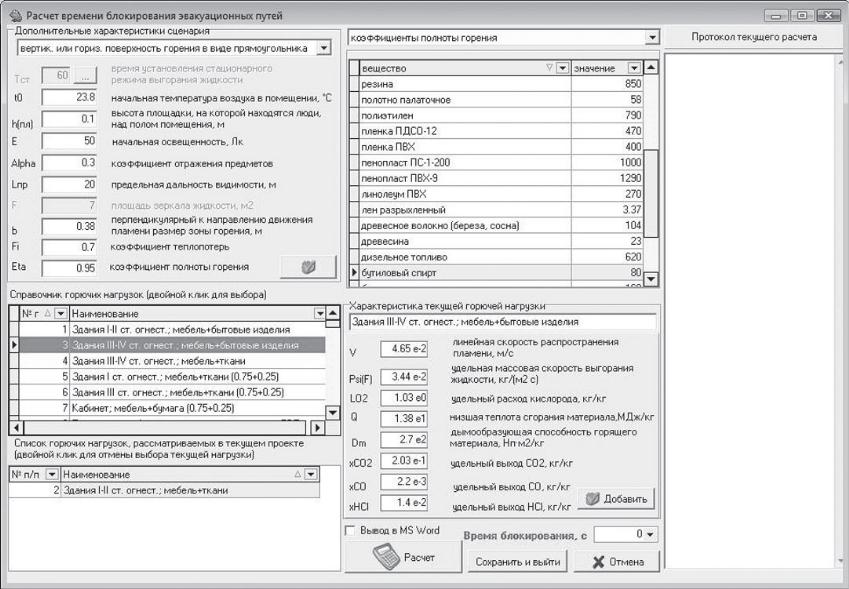Viewport: 849px width, 589px height.
Task: Click the ellipsis button next to Tст
Action: (85, 76)
